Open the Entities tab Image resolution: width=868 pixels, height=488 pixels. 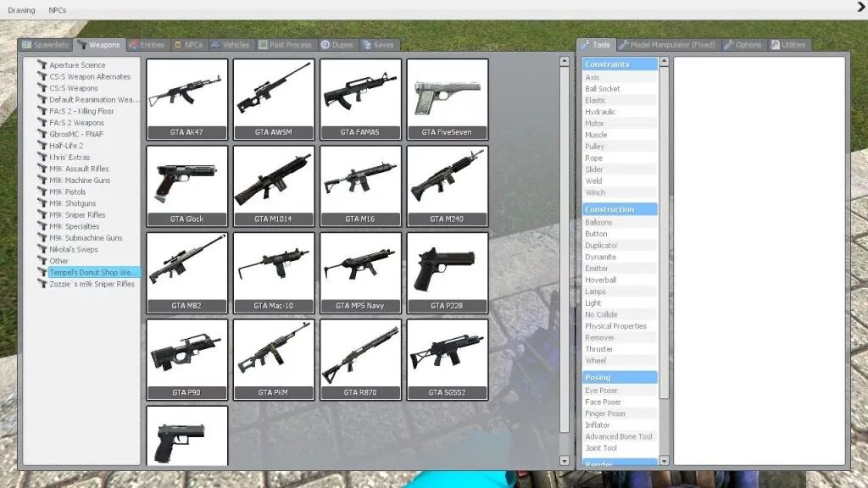click(x=147, y=45)
